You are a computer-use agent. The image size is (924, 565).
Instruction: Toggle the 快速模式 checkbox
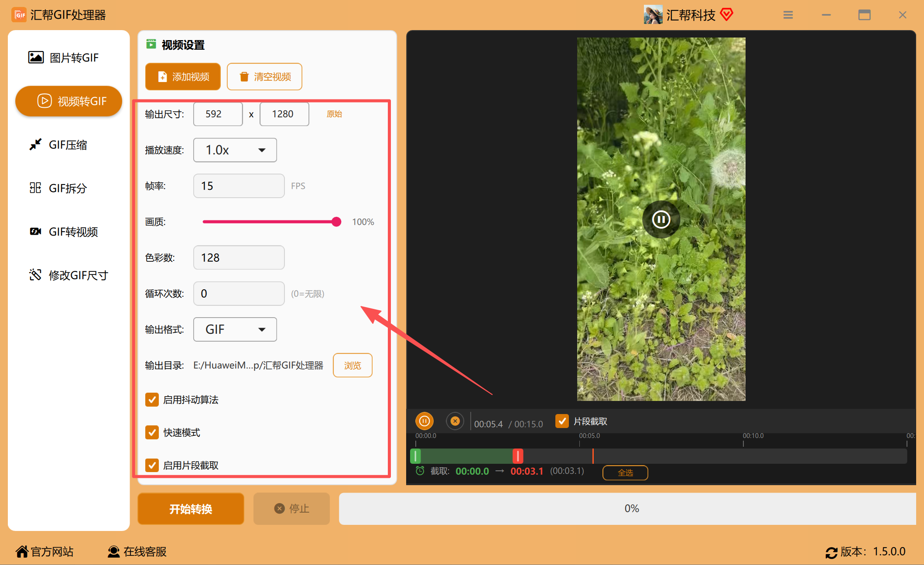(152, 432)
